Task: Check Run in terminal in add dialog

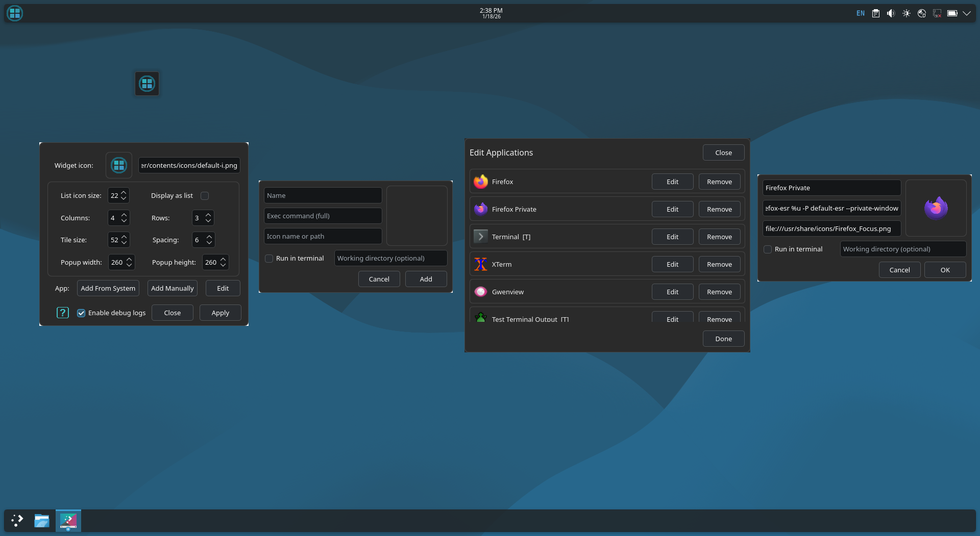Action: point(269,259)
